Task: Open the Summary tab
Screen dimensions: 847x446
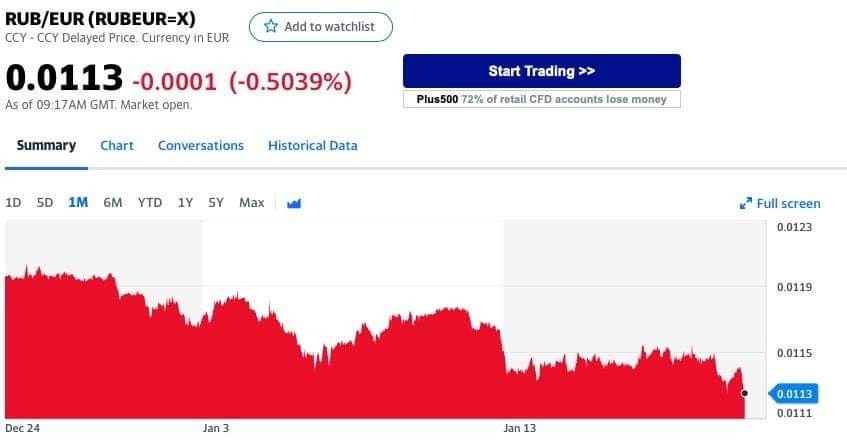Action: click(x=46, y=146)
